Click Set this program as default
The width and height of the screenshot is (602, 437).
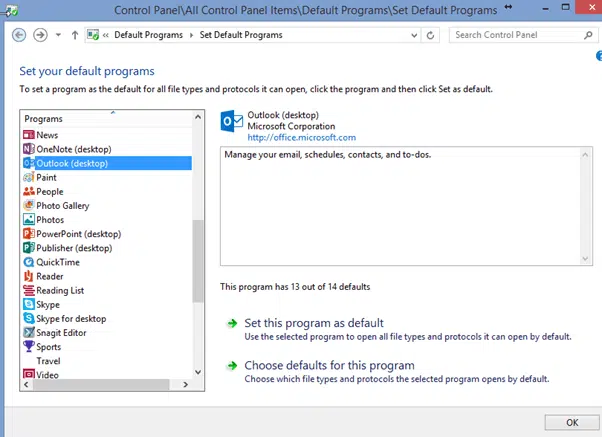click(x=314, y=323)
